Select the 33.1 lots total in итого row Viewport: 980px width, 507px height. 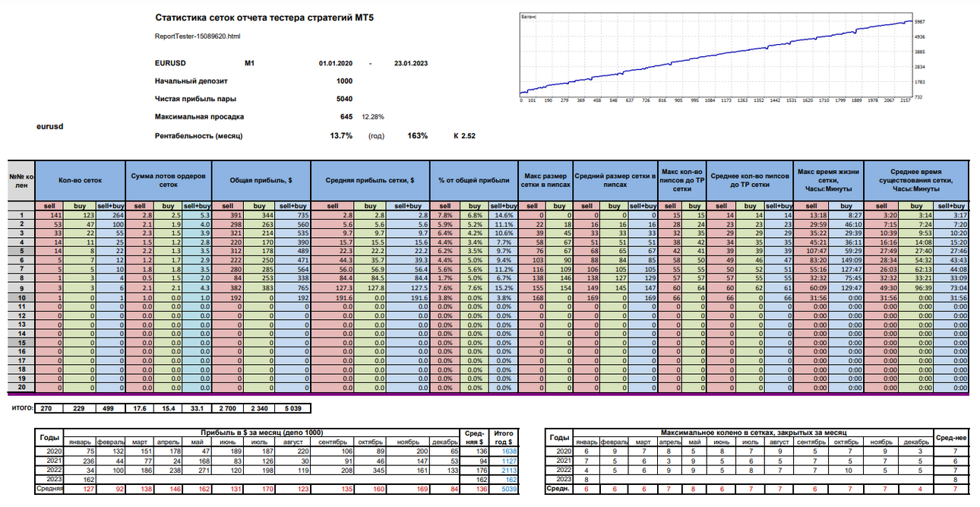[198, 409]
